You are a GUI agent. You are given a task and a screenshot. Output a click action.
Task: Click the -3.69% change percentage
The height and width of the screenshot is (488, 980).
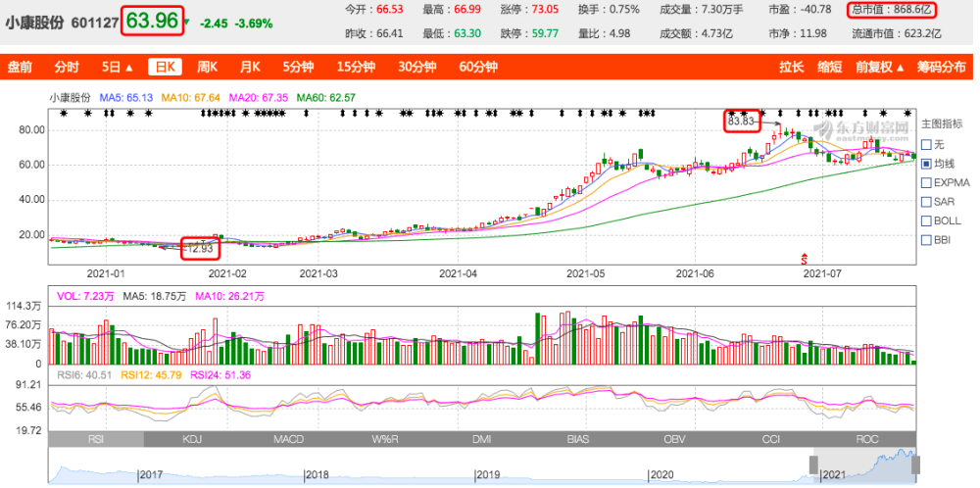click(254, 24)
